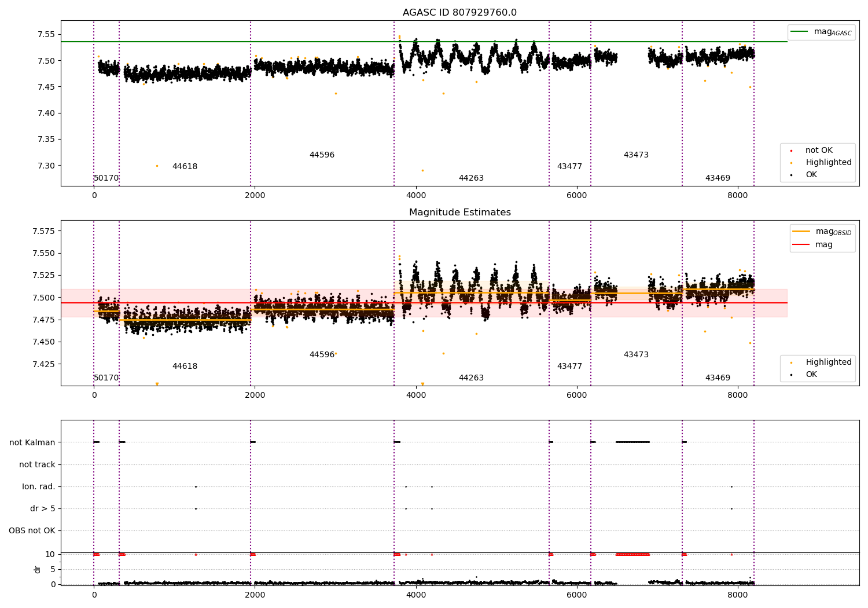Click 44596 label in Magnitude Estimates plot
868x608 pixels.
click(322, 355)
